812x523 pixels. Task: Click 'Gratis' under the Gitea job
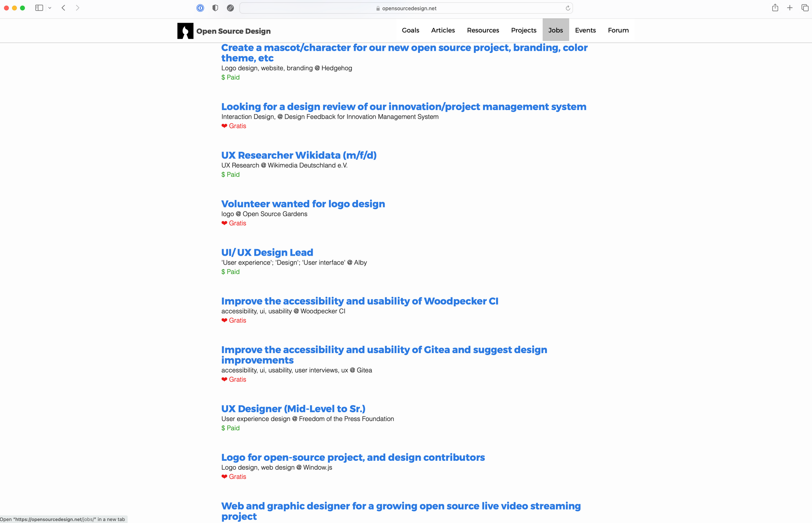[238, 380]
